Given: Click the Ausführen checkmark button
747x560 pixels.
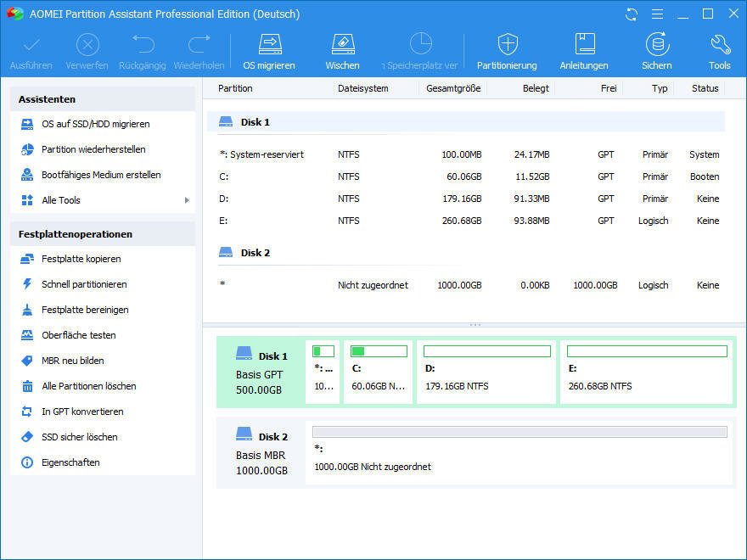Looking at the screenshot, I should pos(31,44).
